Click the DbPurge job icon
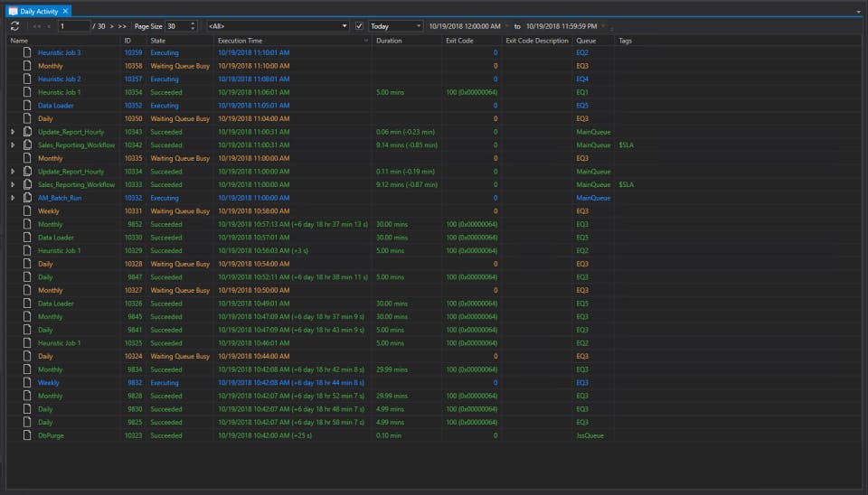This screenshot has width=868, height=495. [27, 435]
